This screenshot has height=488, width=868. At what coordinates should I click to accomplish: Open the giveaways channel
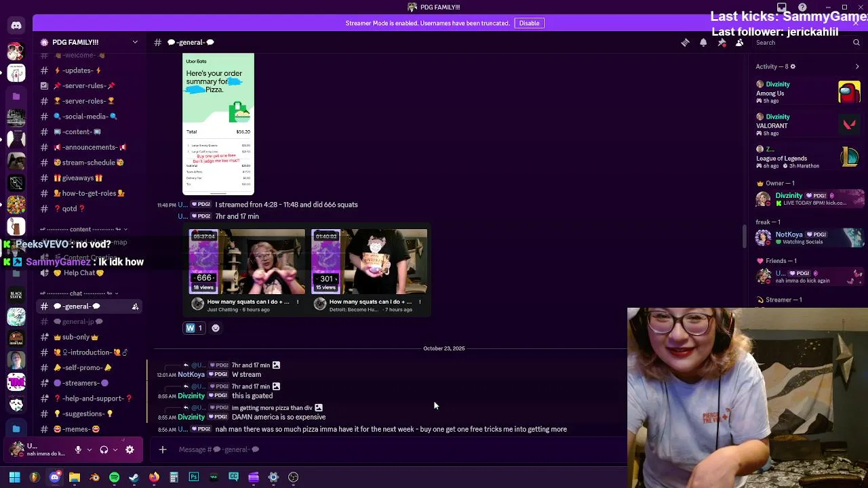[x=90, y=178]
